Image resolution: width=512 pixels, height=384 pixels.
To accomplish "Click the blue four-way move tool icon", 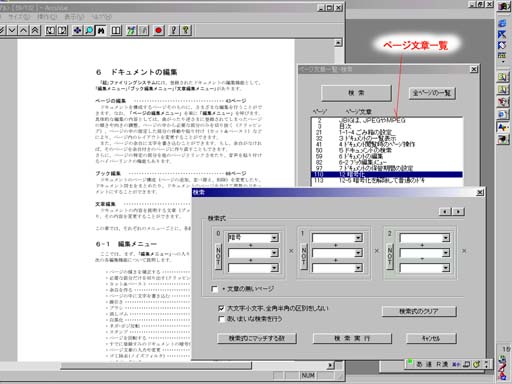I will tap(77, 31).
